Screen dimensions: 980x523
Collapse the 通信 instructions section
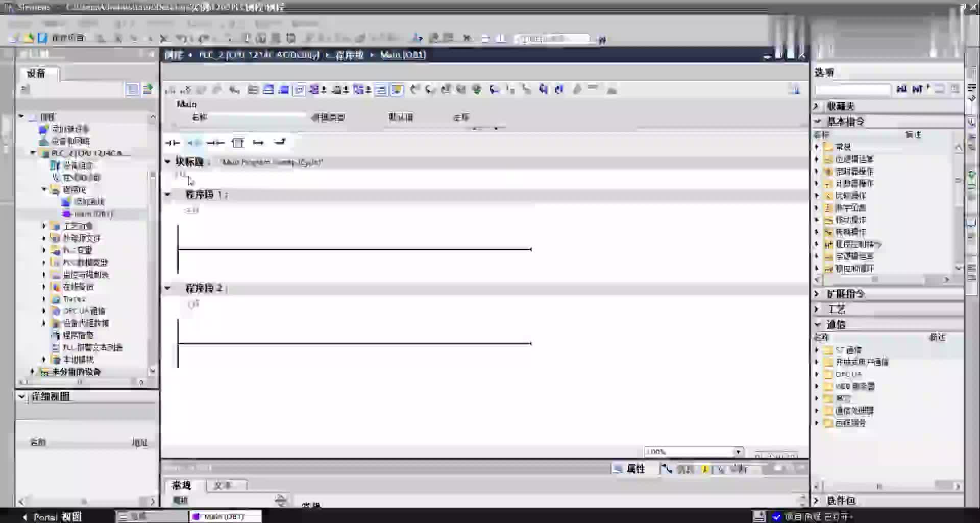(817, 324)
